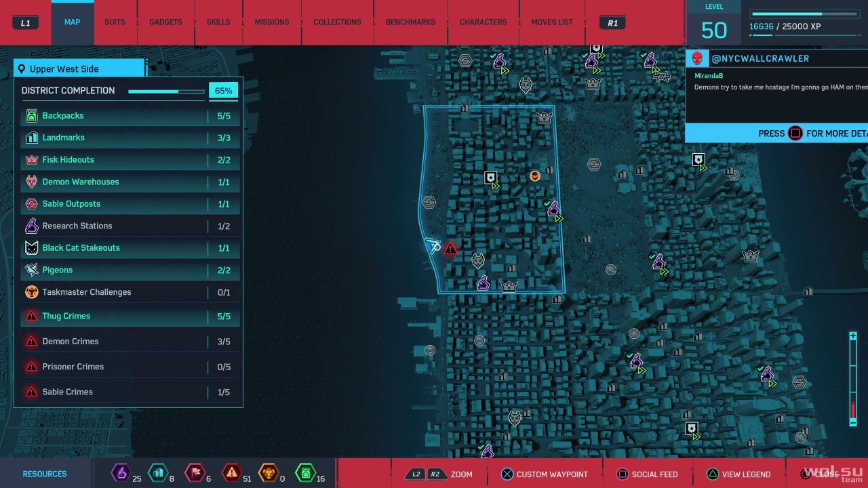The width and height of the screenshot is (868, 488).
Task: Click the location pin beside Upper West Side
Action: pos(22,69)
